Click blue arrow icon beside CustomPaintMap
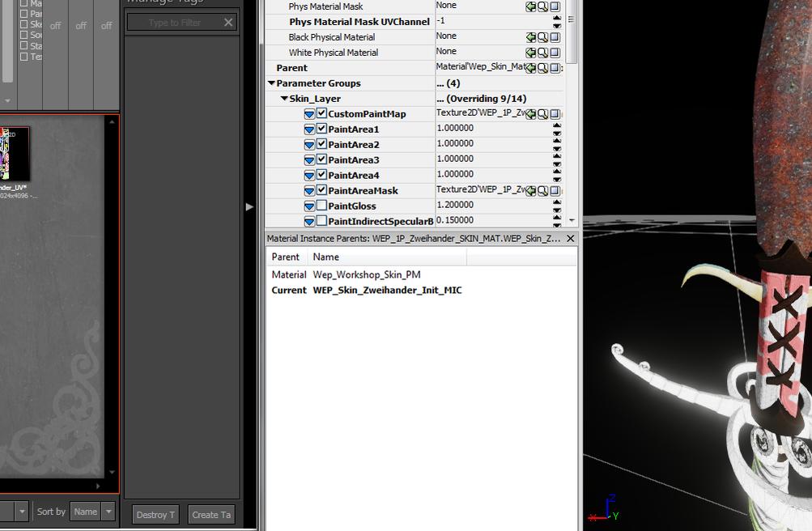 (309, 114)
